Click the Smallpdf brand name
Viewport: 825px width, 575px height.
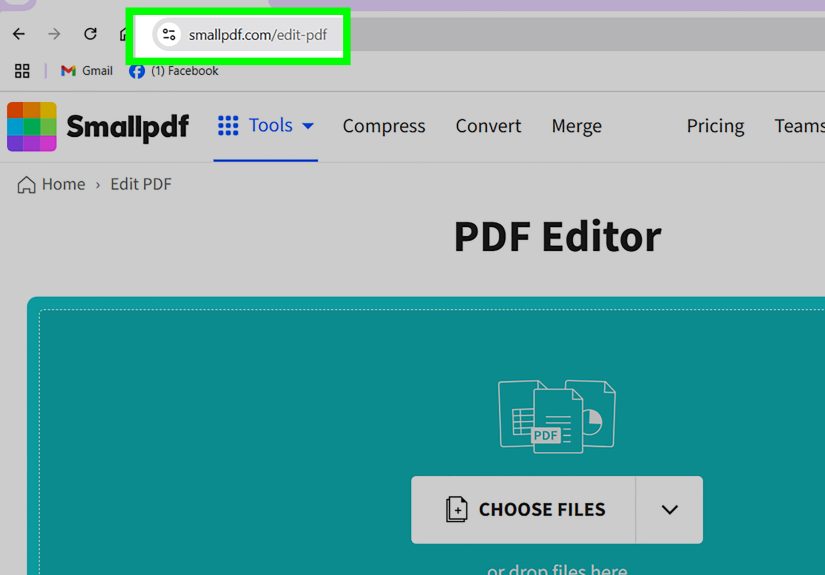pos(127,126)
